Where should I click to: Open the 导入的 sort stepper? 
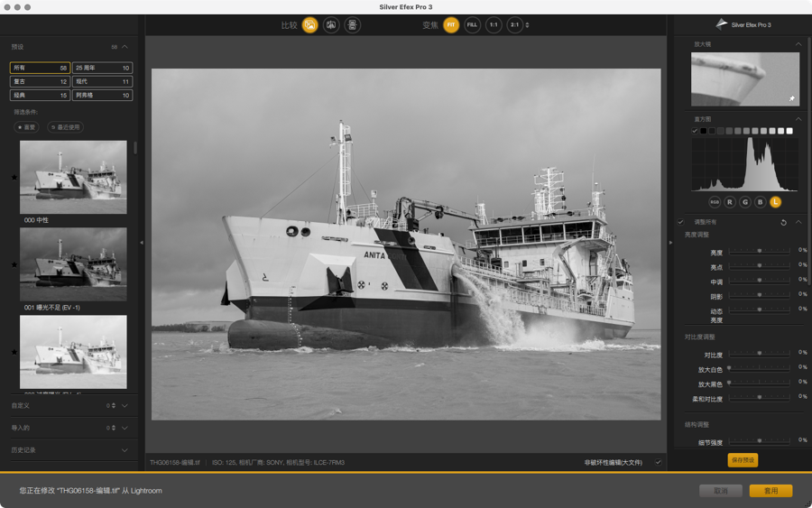pos(113,428)
